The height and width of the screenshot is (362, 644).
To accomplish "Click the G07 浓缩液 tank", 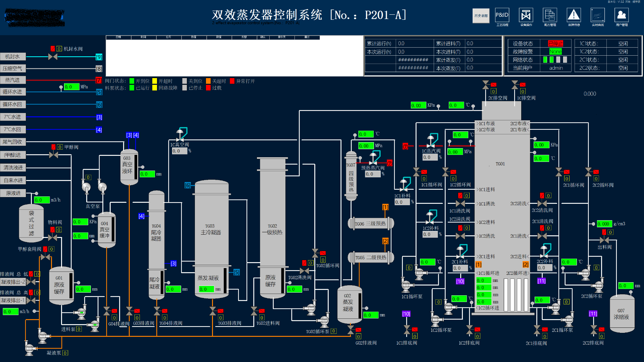I will (x=622, y=313).
